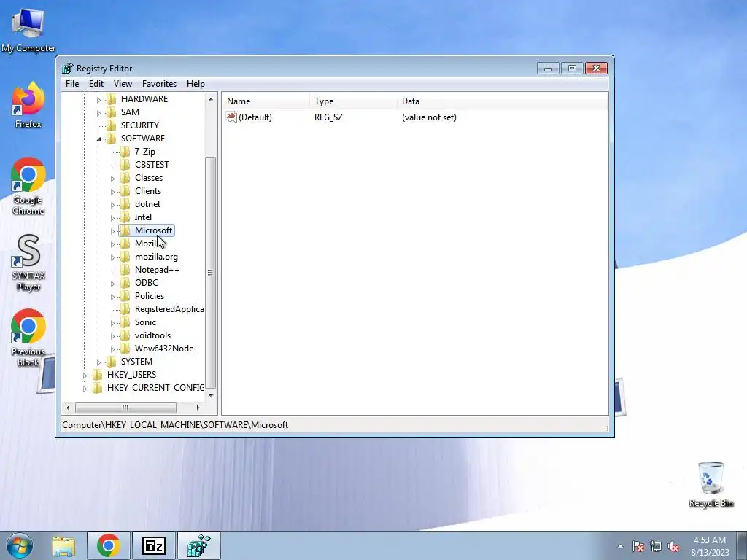Expand the Microsoft key

[112, 231]
